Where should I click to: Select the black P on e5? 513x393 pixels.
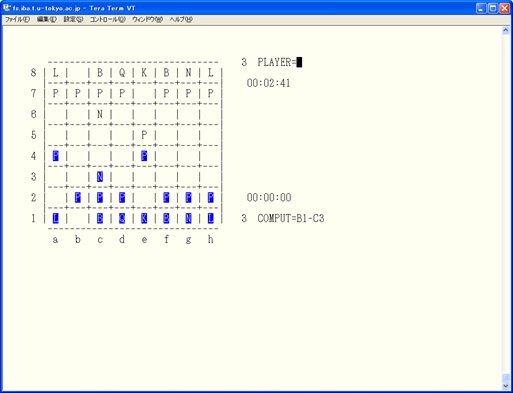coord(144,135)
